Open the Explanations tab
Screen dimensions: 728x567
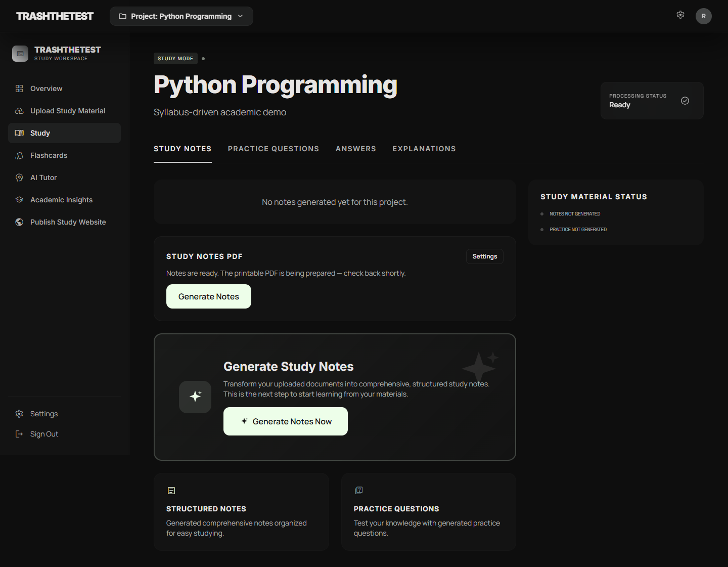point(424,149)
